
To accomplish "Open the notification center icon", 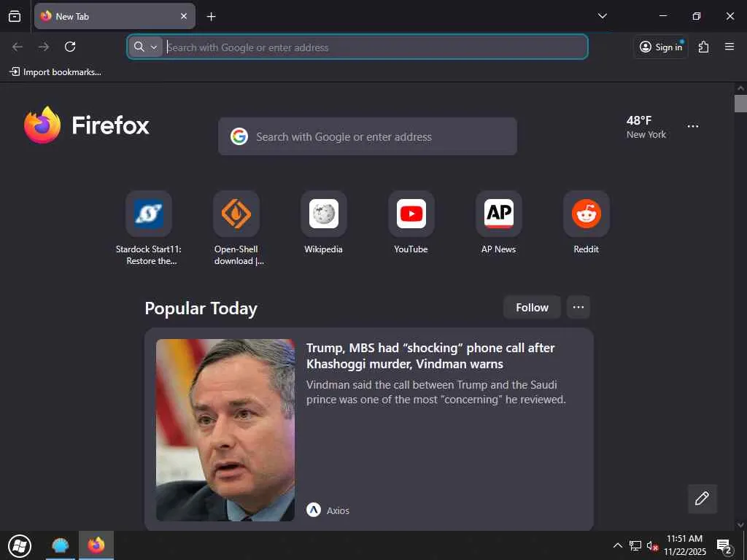I will (724, 546).
